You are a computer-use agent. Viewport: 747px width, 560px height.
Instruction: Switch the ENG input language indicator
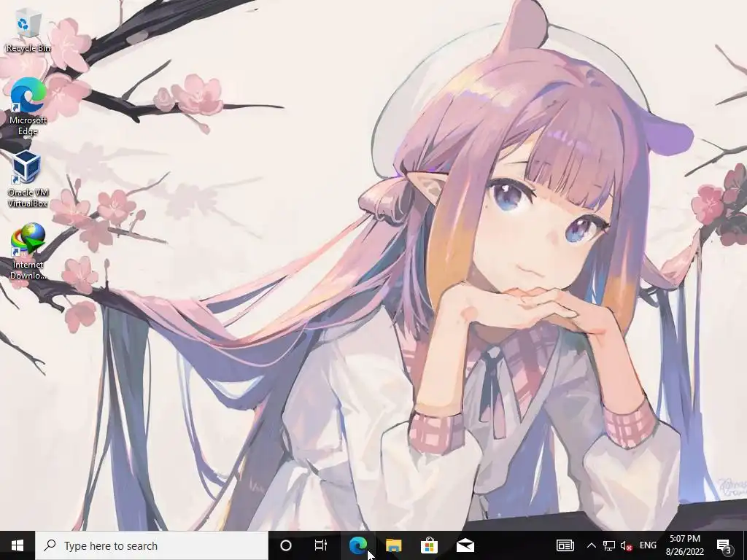pyautogui.click(x=648, y=545)
